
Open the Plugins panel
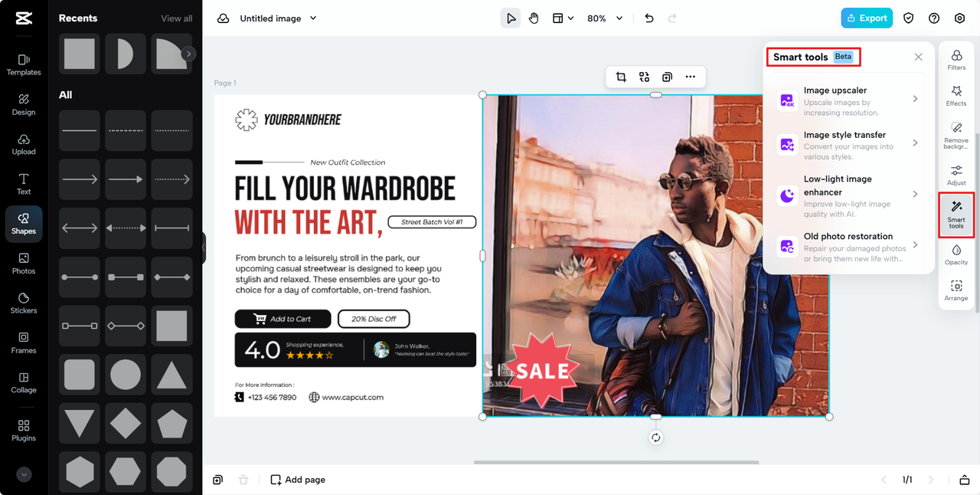[24, 431]
